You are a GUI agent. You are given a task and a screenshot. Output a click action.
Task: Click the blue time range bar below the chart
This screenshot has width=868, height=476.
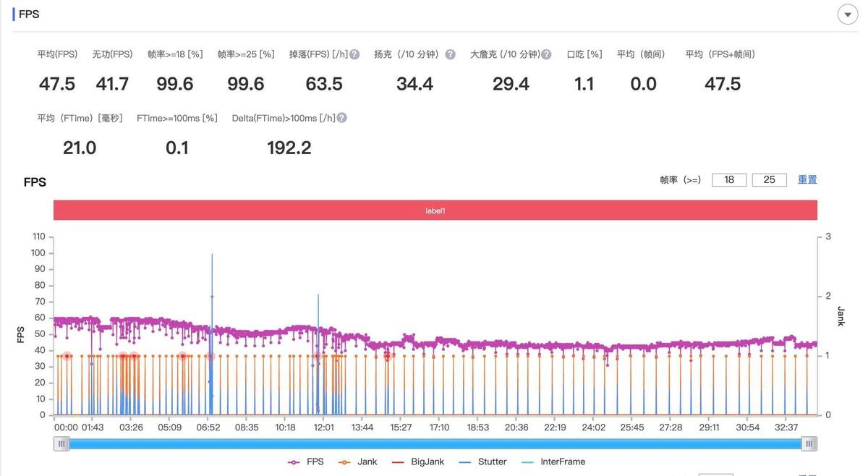click(x=435, y=443)
